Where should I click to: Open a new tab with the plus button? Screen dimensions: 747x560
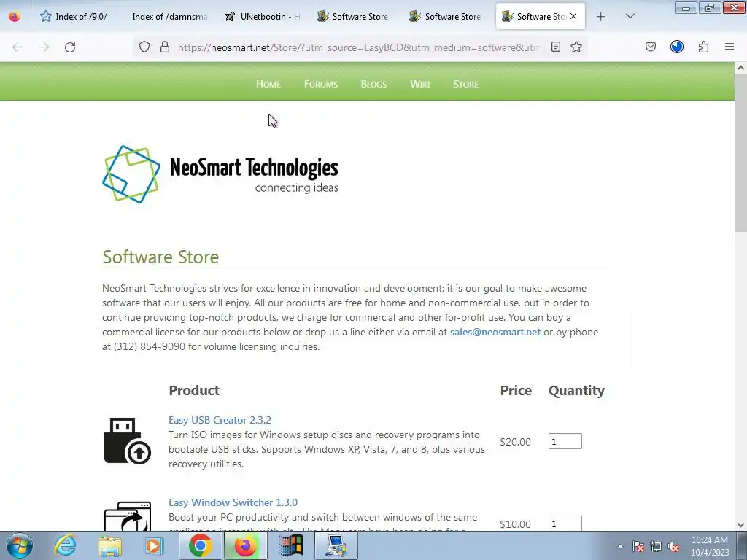click(601, 17)
